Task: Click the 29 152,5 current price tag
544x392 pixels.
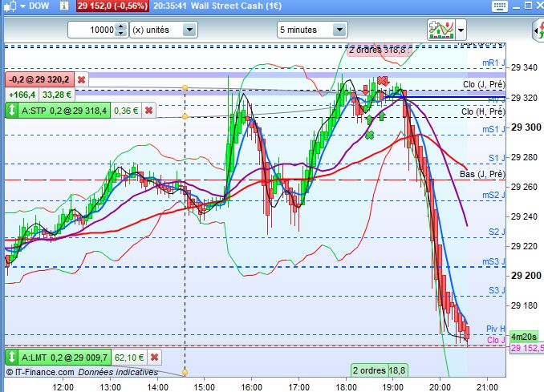Action: [x=526, y=348]
